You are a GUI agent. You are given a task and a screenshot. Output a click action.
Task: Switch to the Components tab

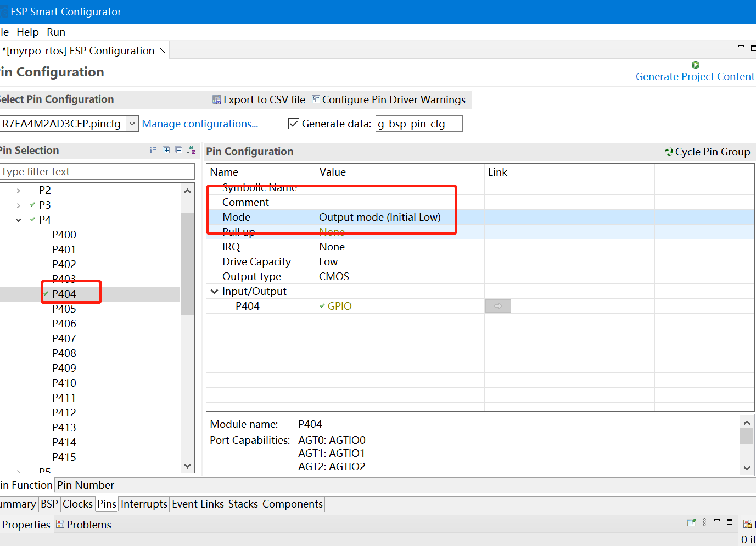(293, 504)
